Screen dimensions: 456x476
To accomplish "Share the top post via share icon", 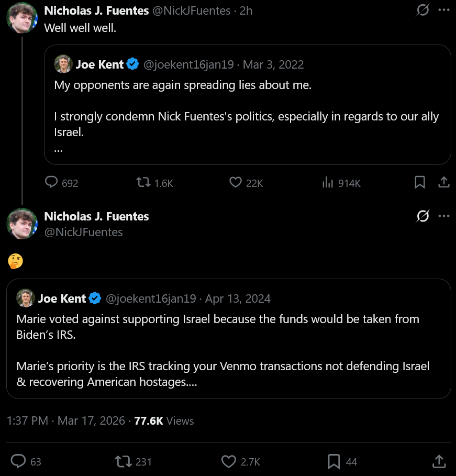I will coord(443,182).
